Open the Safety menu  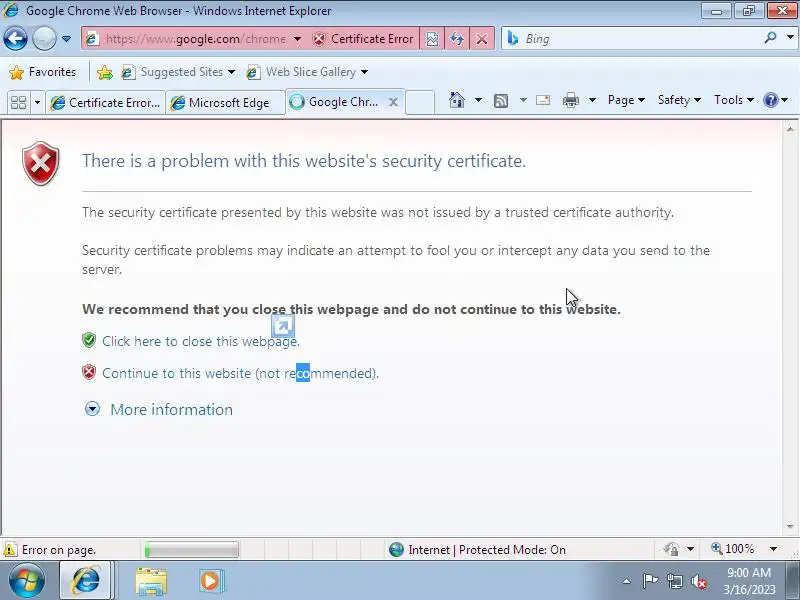[679, 100]
